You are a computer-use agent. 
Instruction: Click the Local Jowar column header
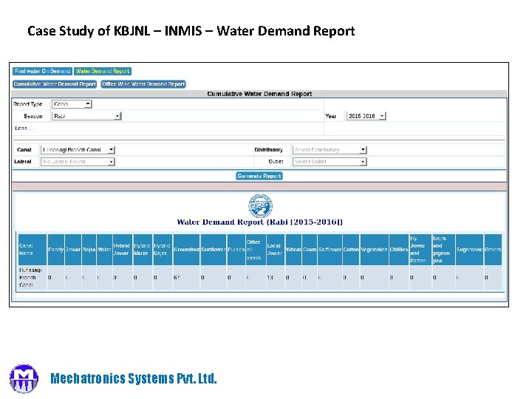click(276, 250)
